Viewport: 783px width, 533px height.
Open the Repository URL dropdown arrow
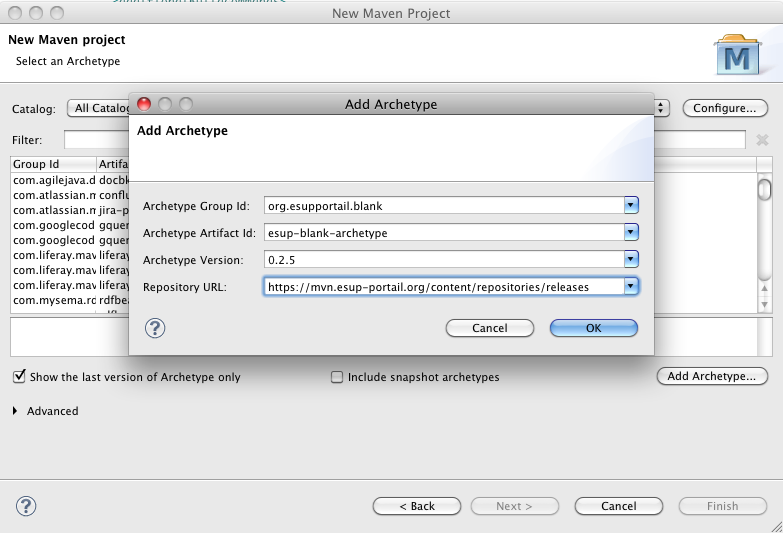pyautogui.click(x=631, y=287)
